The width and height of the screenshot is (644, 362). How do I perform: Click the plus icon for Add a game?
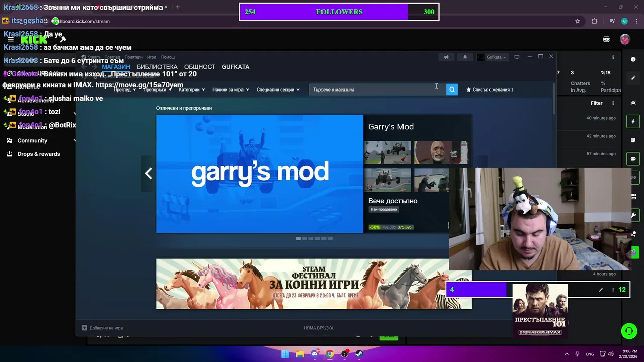pos(84,328)
